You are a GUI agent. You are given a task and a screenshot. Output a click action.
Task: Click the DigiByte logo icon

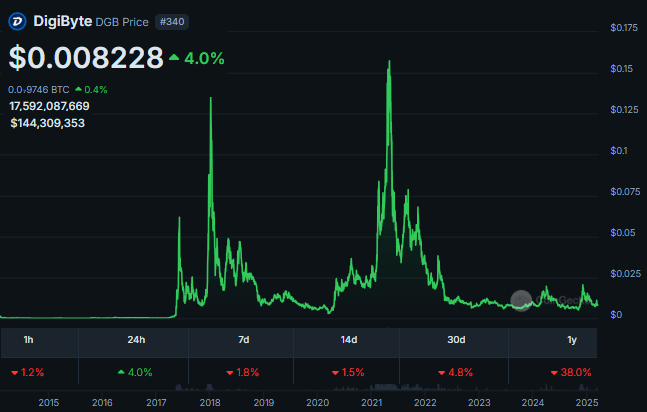click(x=17, y=21)
